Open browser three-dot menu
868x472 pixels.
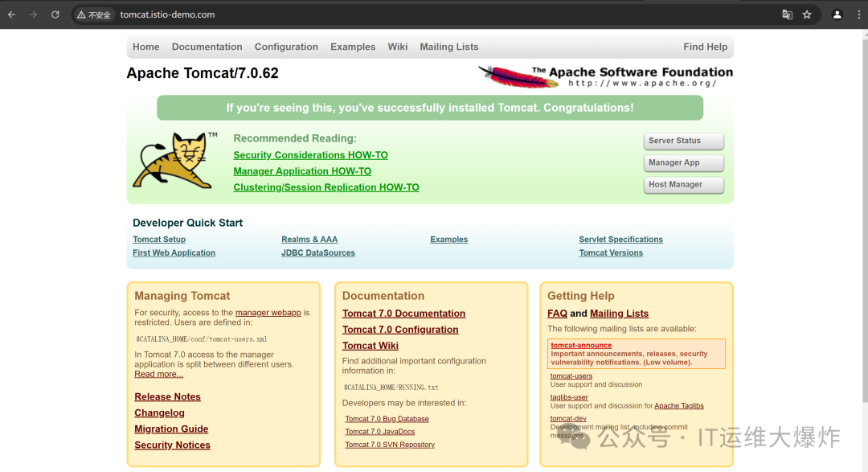(859, 15)
